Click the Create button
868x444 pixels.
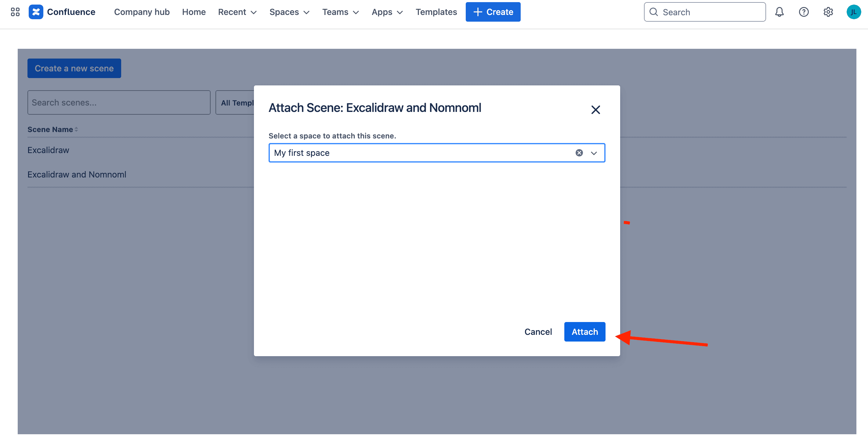[x=493, y=12]
